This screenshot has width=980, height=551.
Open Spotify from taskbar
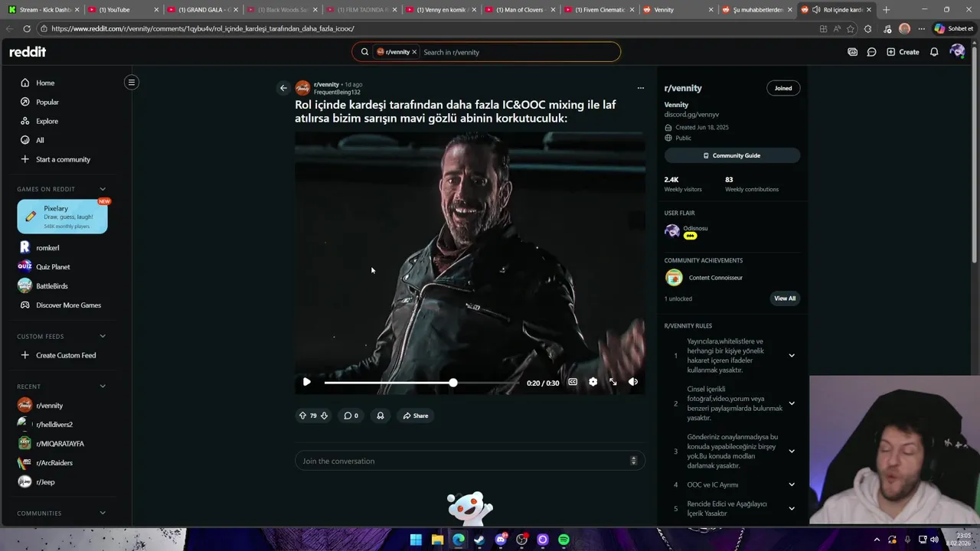(x=563, y=540)
